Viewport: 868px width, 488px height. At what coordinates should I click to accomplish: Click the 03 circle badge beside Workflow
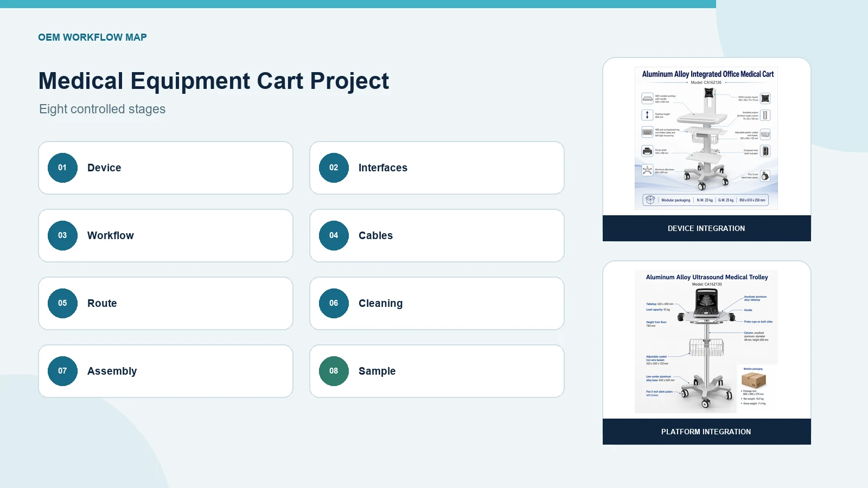coord(62,235)
